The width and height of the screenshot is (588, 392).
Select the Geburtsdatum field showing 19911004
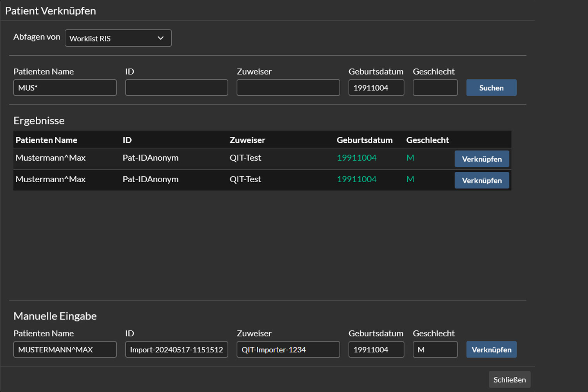[376, 87]
